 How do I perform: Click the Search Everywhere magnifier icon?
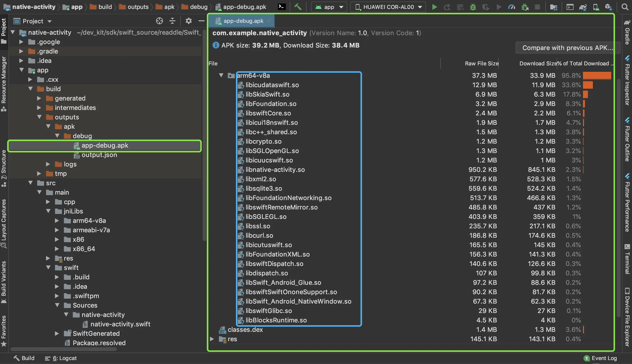[625, 7]
